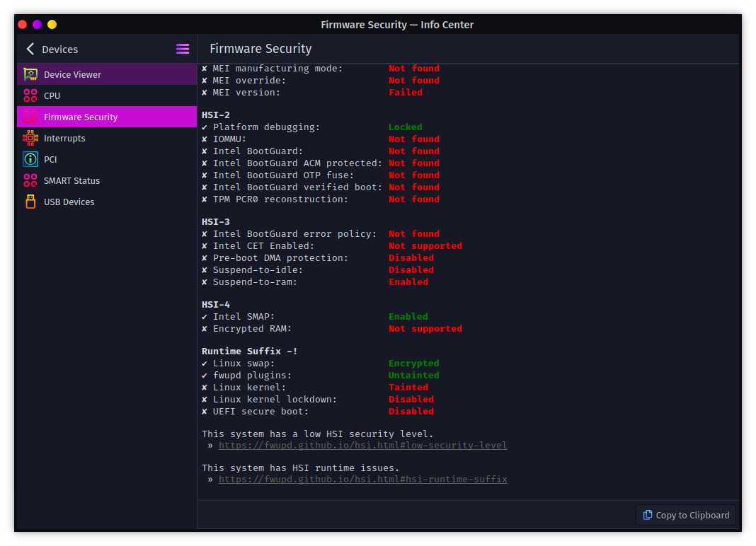Open the Interrupts page
This screenshot has height=546, width=756.
coord(107,138)
